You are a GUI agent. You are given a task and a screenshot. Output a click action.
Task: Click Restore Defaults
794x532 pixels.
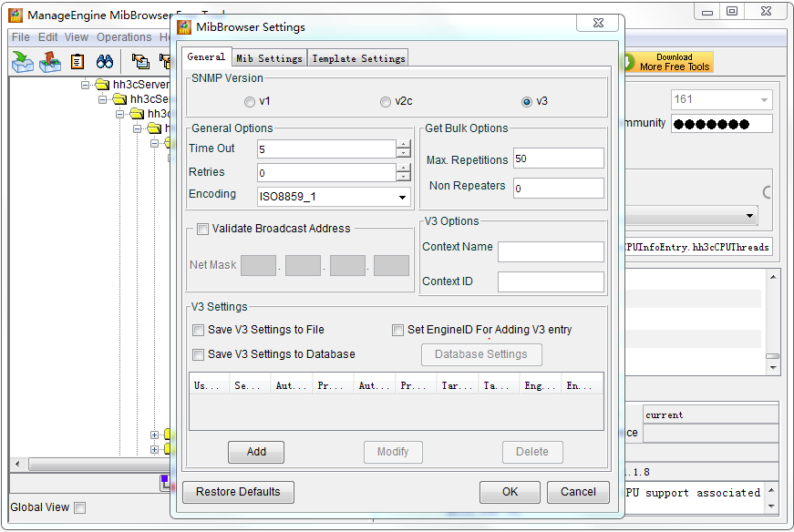pyautogui.click(x=238, y=492)
